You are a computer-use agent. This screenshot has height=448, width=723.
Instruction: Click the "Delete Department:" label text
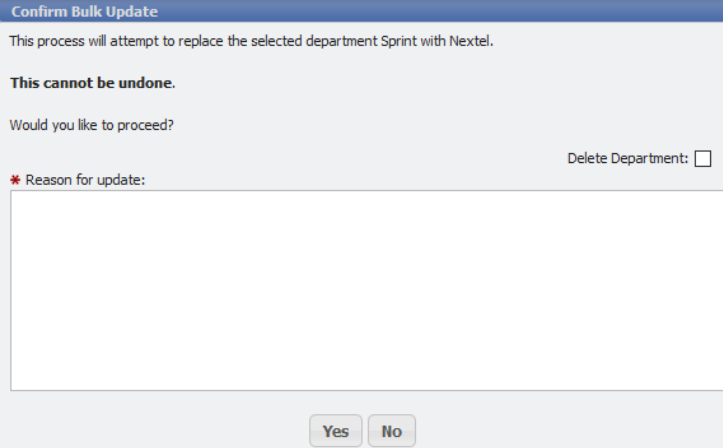click(x=627, y=159)
